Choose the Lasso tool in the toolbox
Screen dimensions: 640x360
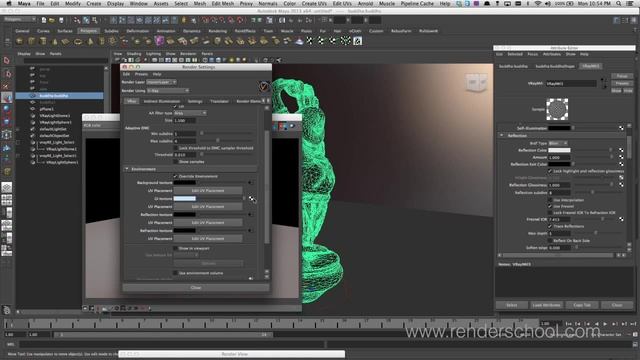pyautogui.click(x=7, y=73)
